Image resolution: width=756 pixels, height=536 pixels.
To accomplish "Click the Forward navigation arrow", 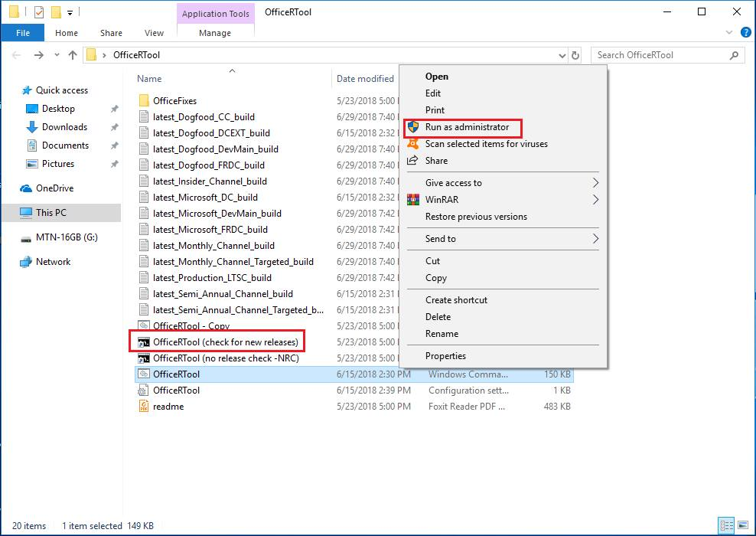I will [38, 55].
